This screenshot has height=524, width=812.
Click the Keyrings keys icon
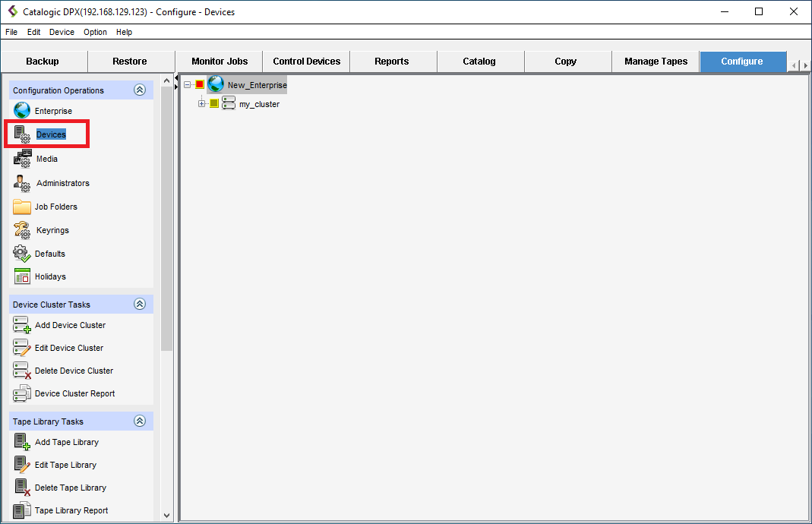click(22, 230)
